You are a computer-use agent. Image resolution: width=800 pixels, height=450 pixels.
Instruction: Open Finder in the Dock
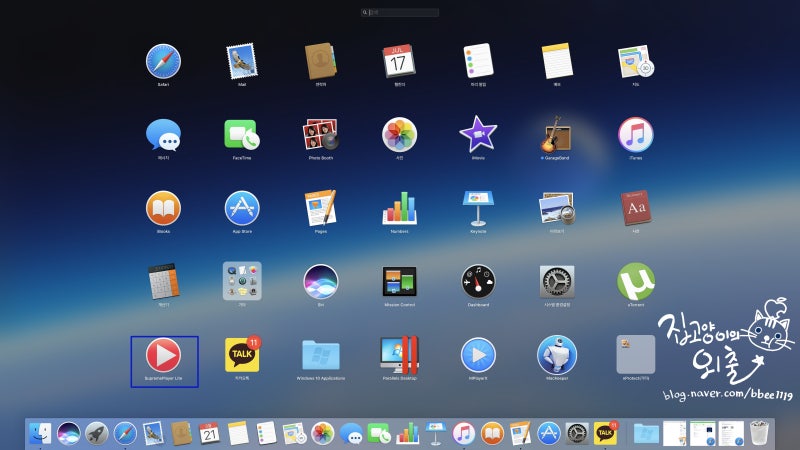tap(40, 434)
